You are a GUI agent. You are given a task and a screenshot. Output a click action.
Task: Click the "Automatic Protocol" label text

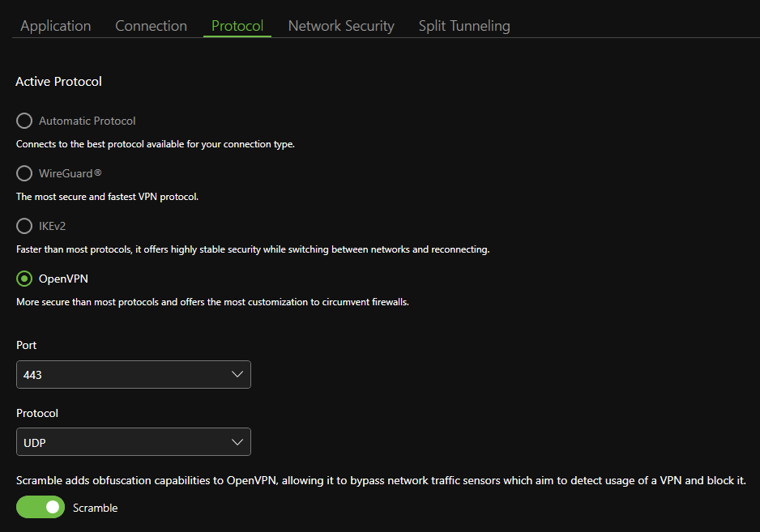[88, 121]
